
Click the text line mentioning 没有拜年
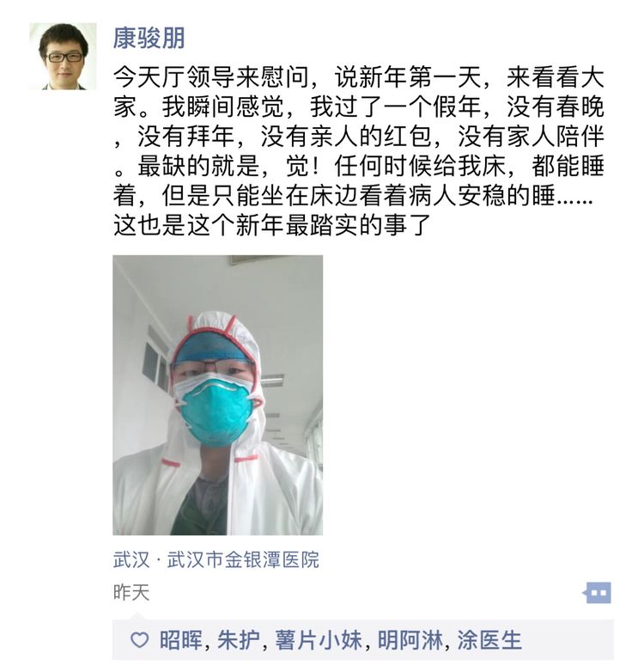pos(358,137)
